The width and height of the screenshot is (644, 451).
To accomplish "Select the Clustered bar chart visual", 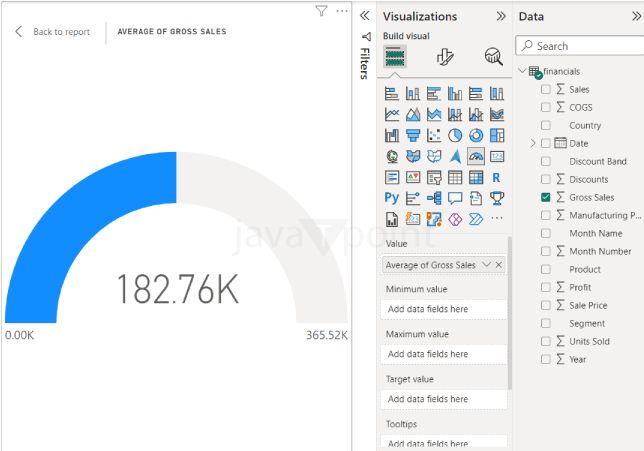I will [434, 94].
